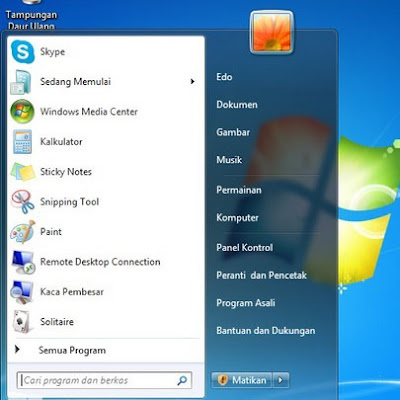The image size is (400, 400).
Task: Open Peranti dan Pencetak
Action: tap(261, 275)
